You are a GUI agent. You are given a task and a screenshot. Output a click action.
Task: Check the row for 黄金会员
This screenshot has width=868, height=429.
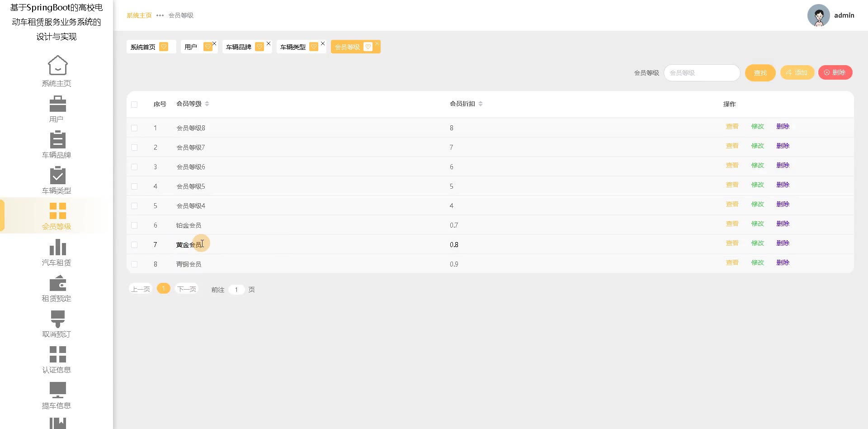coord(134,245)
